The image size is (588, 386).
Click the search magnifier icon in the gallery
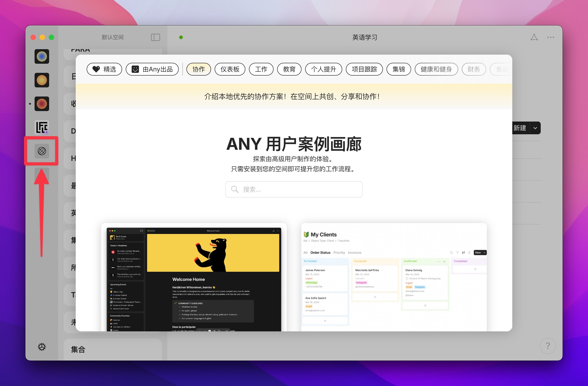coord(234,189)
